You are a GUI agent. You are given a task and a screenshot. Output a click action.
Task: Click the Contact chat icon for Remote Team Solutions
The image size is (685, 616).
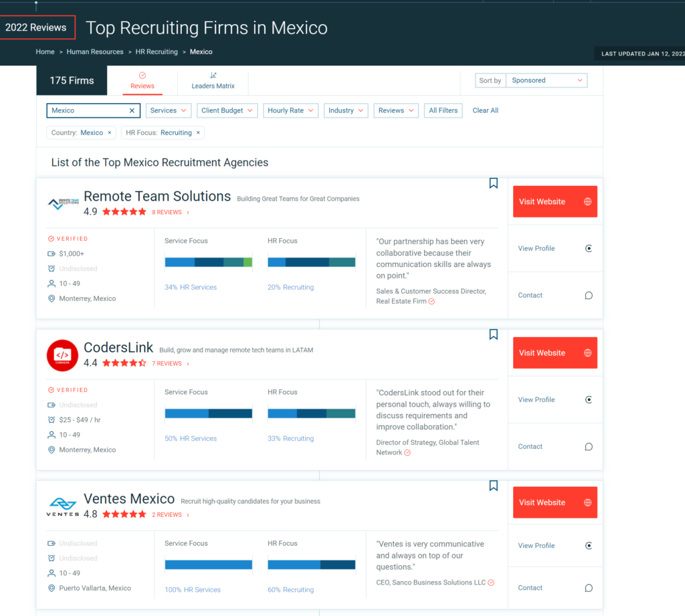click(589, 296)
